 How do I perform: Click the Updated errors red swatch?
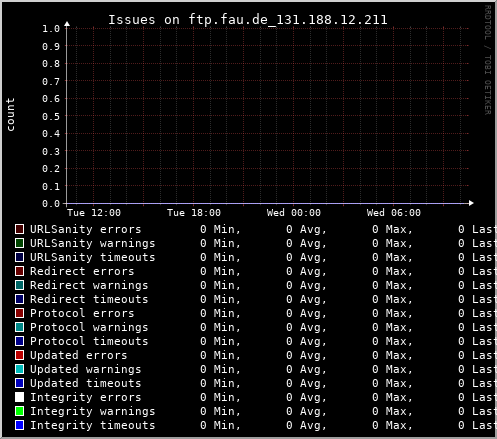pyautogui.click(x=19, y=355)
